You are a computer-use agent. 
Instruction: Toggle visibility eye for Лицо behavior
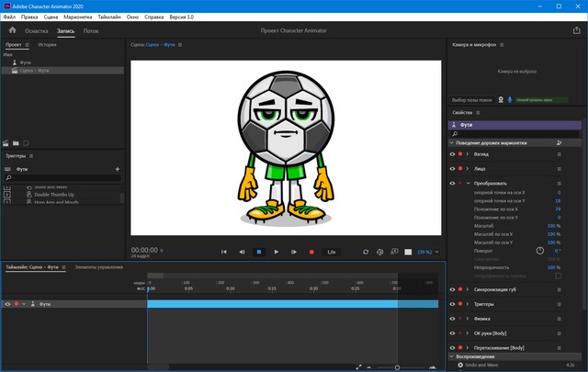[x=452, y=169]
